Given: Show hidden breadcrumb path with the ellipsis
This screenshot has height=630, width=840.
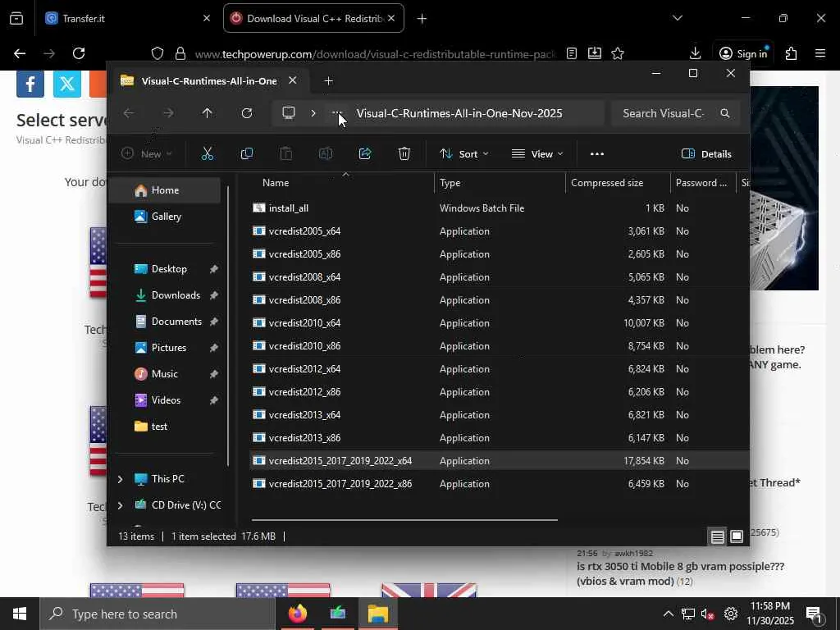Looking at the screenshot, I should [337, 113].
